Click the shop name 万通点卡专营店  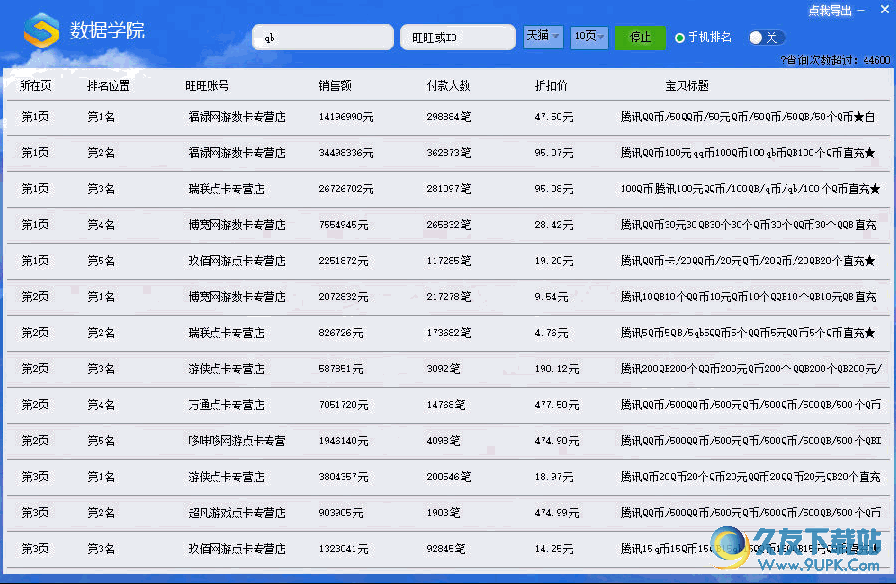click(226, 405)
